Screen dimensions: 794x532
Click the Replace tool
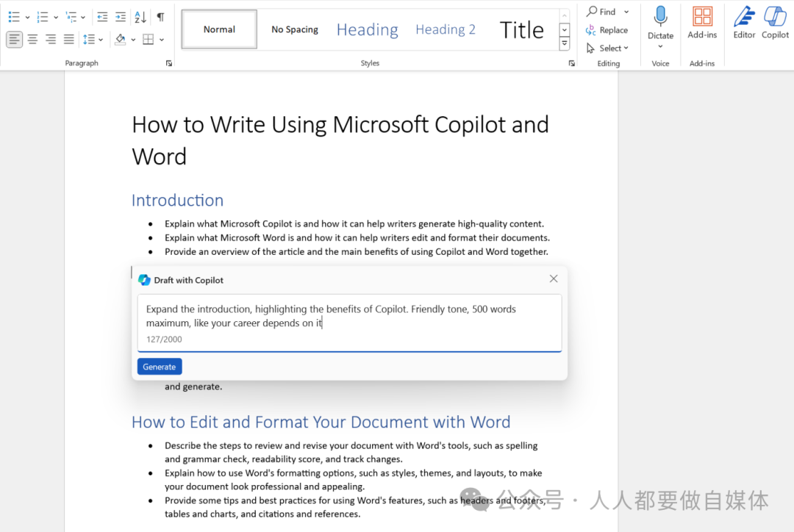(607, 30)
